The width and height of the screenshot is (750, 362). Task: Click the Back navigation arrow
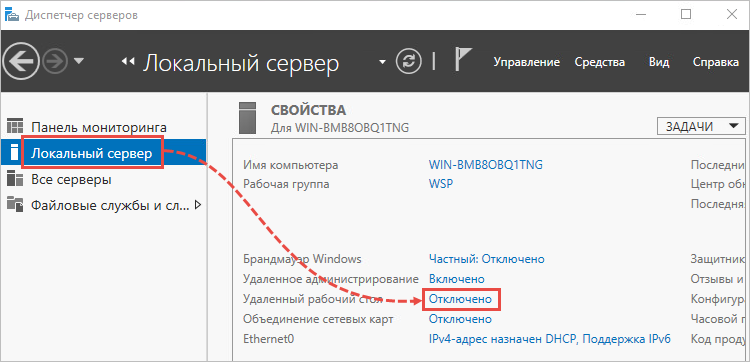[x=20, y=61]
